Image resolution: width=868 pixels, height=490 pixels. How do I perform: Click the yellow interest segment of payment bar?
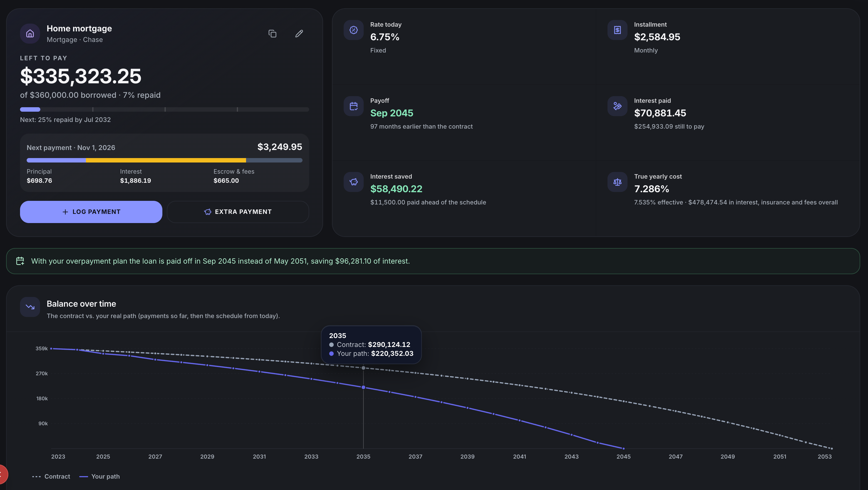(x=166, y=160)
